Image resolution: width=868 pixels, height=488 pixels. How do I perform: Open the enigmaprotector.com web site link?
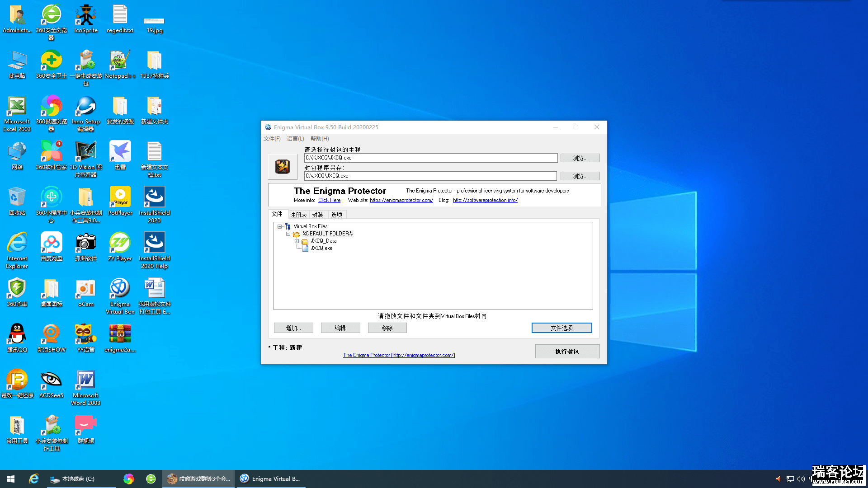[401, 200]
